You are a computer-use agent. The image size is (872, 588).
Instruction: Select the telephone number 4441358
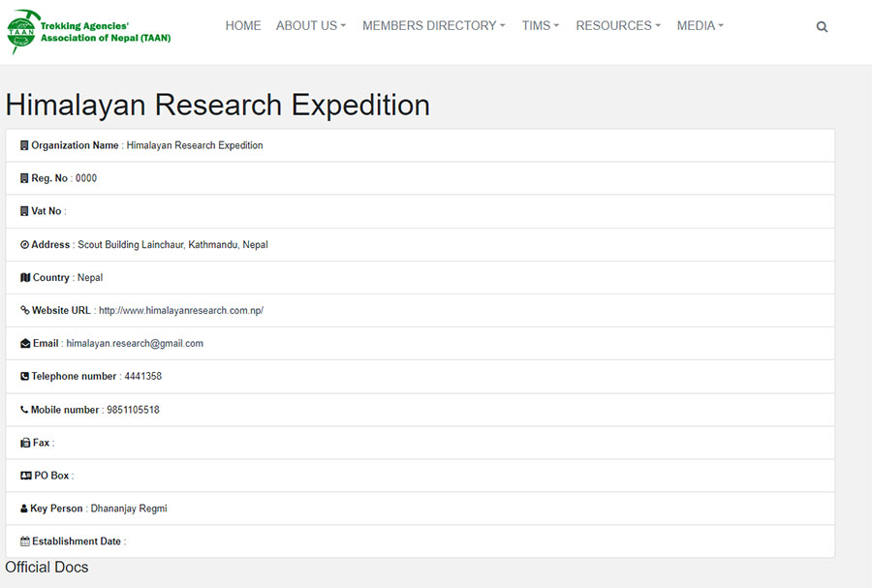click(143, 376)
